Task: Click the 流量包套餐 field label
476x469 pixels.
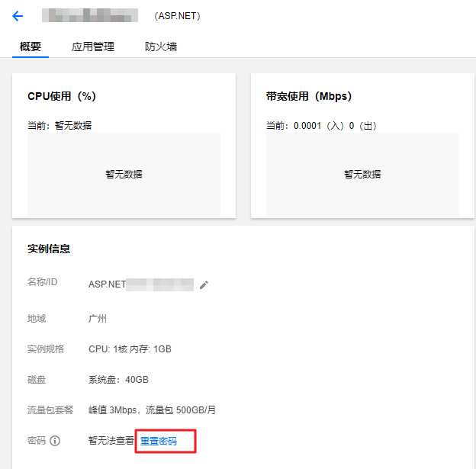Action: coord(50,410)
